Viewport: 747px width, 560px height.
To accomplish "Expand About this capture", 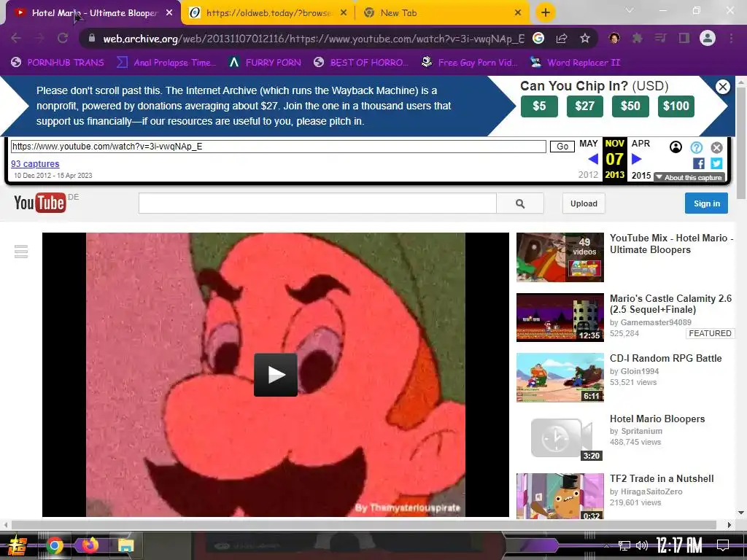I will pyautogui.click(x=689, y=177).
